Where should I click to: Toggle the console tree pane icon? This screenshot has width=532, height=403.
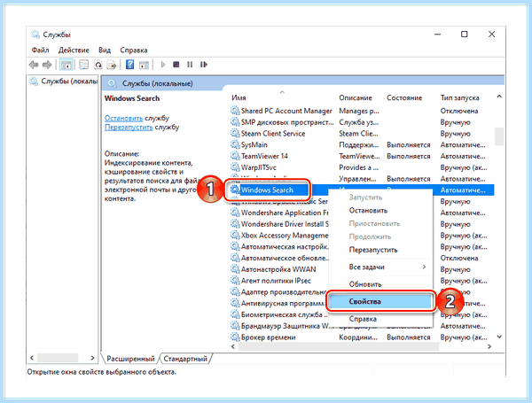(x=66, y=65)
